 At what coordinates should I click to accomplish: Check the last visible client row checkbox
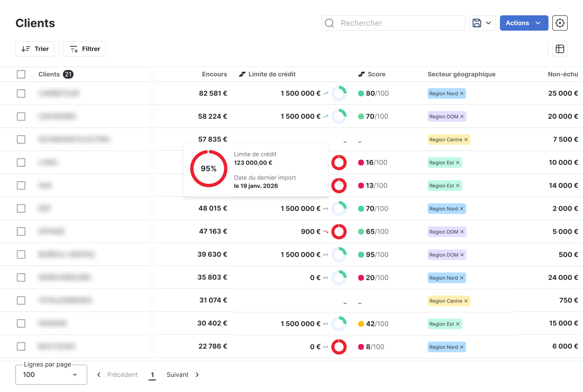pyautogui.click(x=21, y=346)
